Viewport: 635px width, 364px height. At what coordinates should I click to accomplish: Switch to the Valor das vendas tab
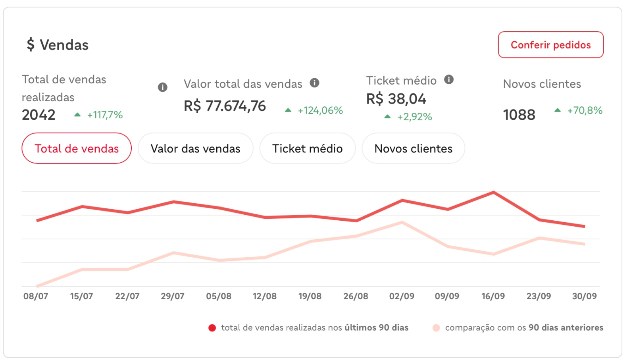click(195, 148)
